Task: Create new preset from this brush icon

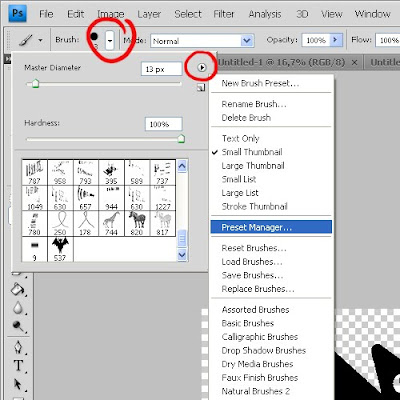Action: pos(201,88)
